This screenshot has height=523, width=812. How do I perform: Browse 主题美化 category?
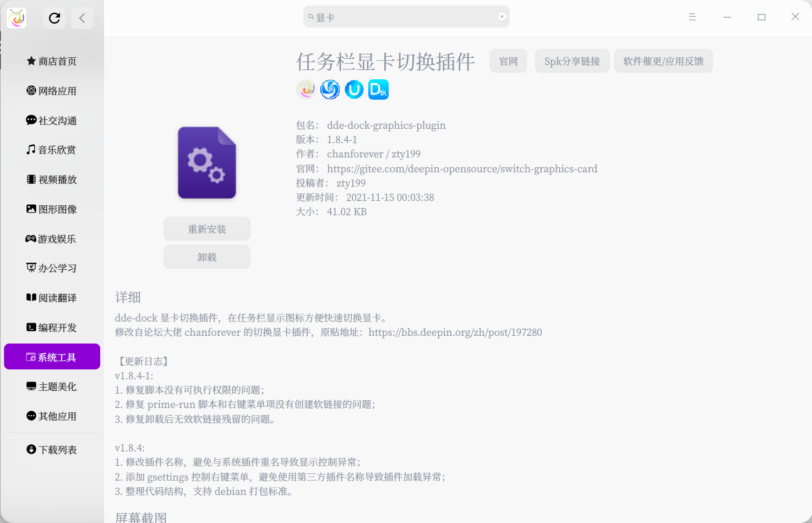pyautogui.click(x=52, y=386)
